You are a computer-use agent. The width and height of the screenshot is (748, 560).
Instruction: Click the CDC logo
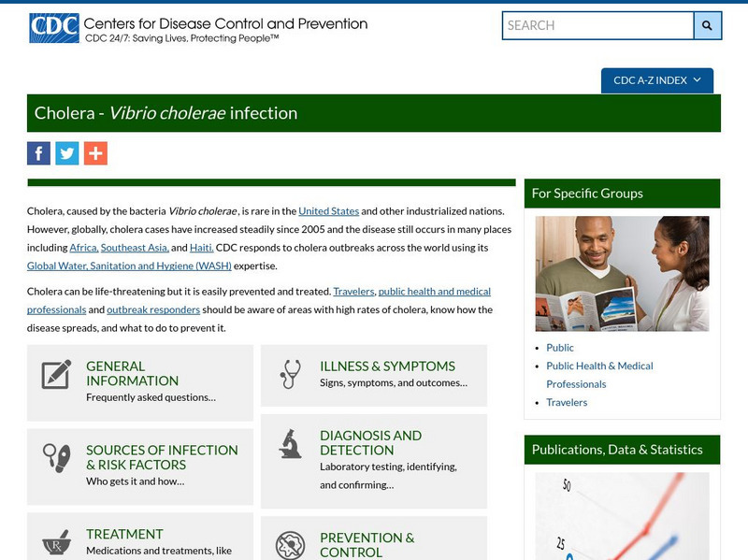pos(51,27)
